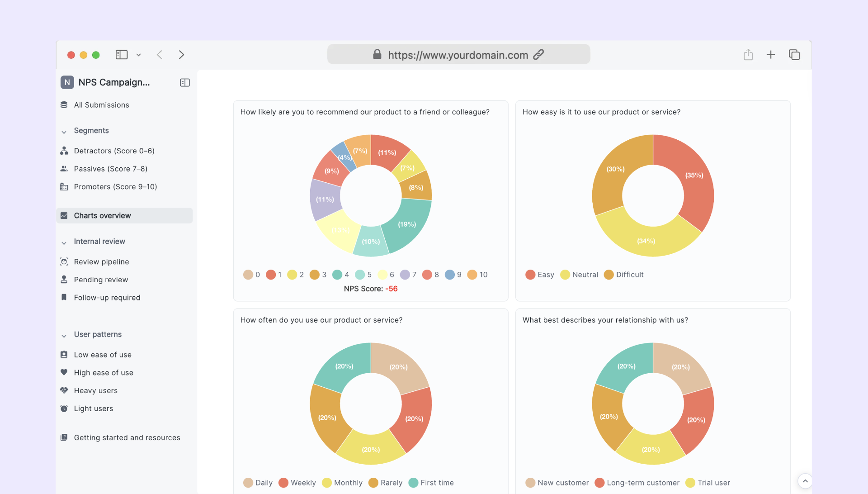The width and height of the screenshot is (868, 494).
Task: Toggle the browser sidebar icon
Action: point(122,55)
